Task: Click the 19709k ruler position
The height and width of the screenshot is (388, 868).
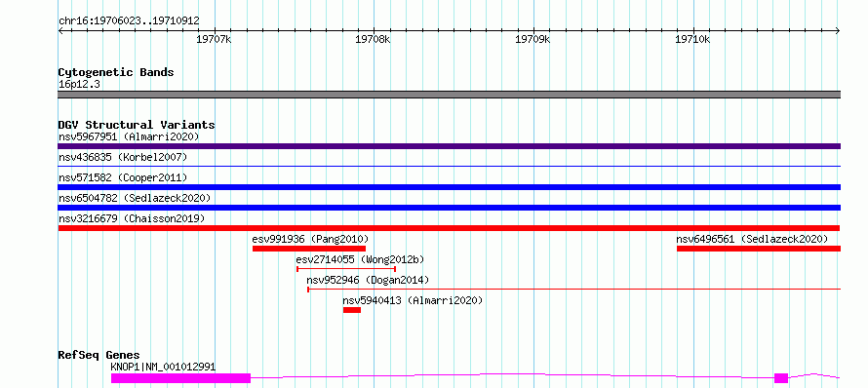Action: (x=533, y=39)
